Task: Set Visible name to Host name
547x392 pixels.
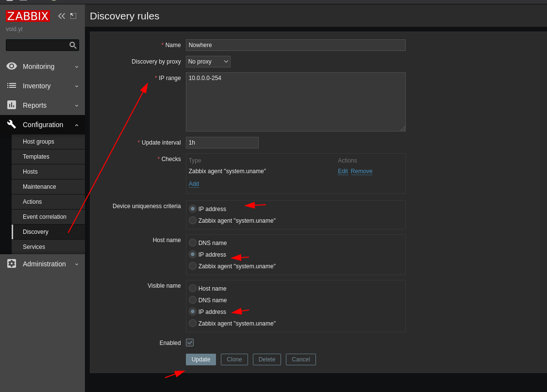Action: 193,288
